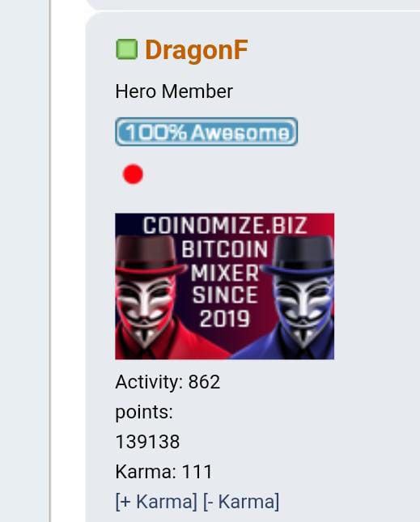Click the 100% Awesome badge
This screenshot has width=420, height=522.
point(206,132)
